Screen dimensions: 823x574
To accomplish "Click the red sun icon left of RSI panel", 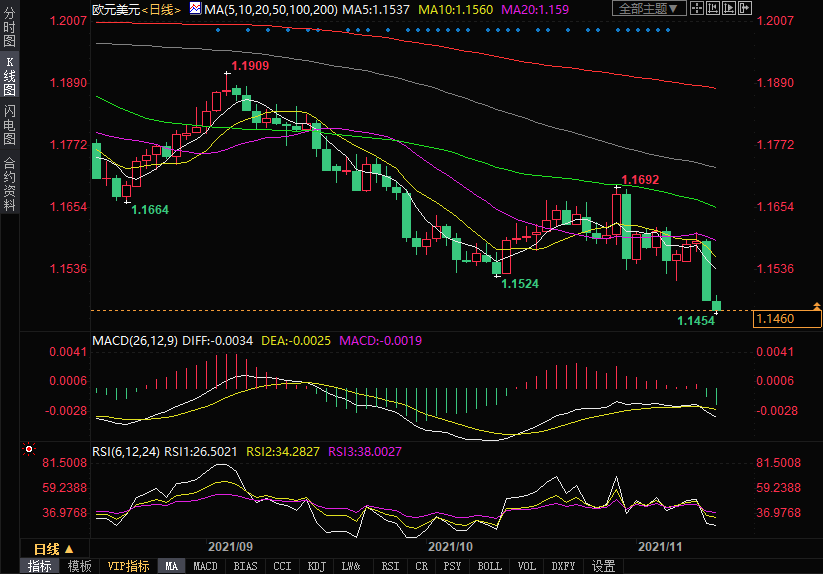I will tap(29, 451).
